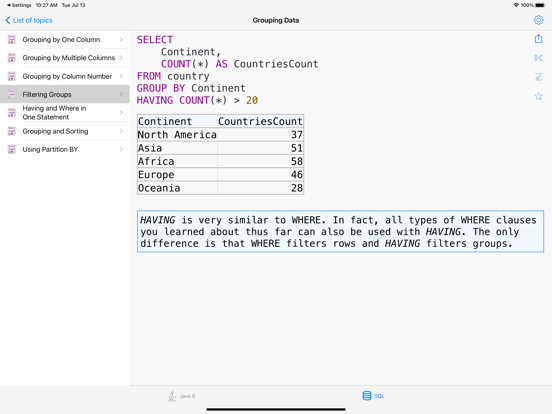
Task: Go back to List of topics
Action: click(x=29, y=20)
